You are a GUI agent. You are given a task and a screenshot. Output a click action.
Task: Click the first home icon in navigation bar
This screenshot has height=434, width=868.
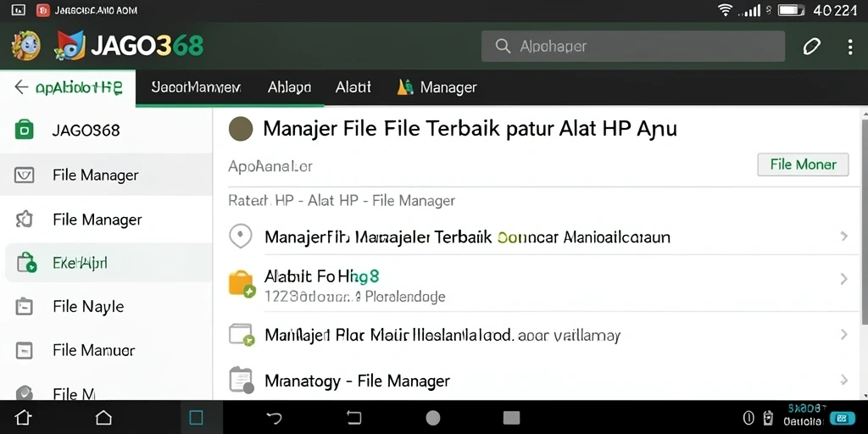(23, 418)
